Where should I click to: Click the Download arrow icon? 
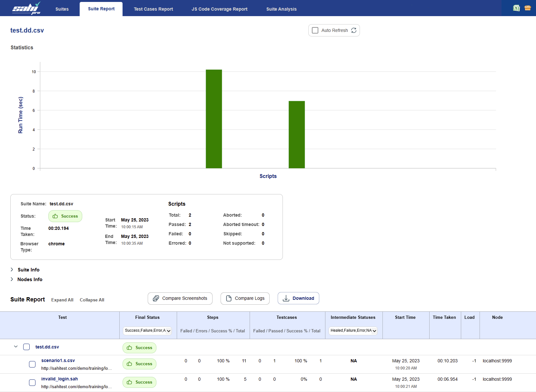[286, 299]
